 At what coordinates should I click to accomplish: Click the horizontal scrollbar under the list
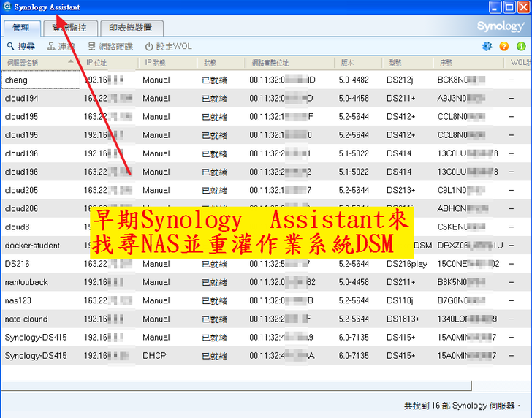click(237, 385)
